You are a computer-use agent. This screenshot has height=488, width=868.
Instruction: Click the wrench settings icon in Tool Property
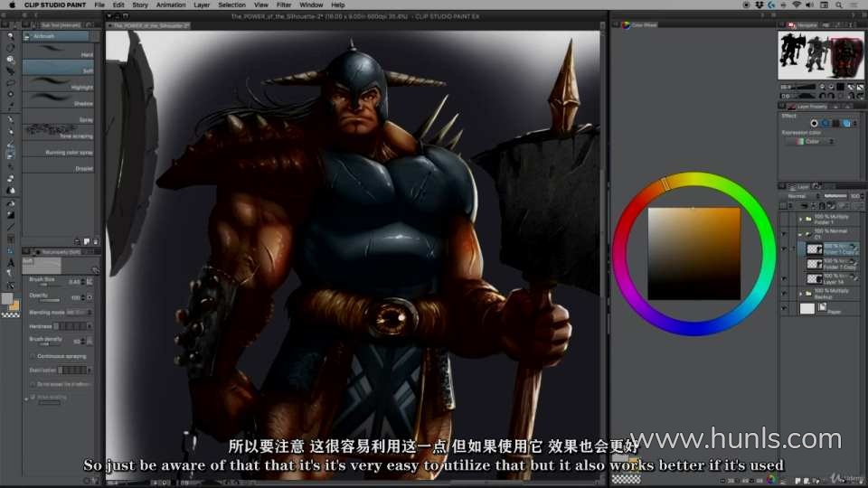point(95,270)
